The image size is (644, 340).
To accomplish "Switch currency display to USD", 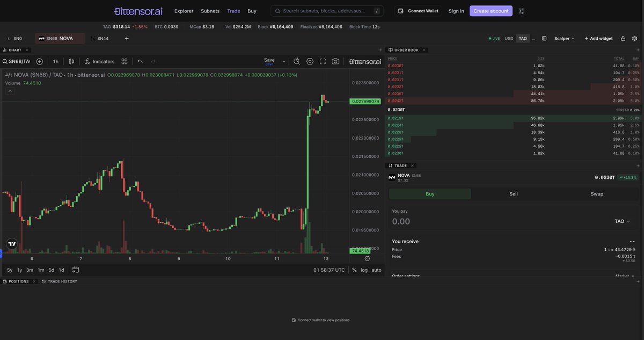I will (x=509, y=39).
